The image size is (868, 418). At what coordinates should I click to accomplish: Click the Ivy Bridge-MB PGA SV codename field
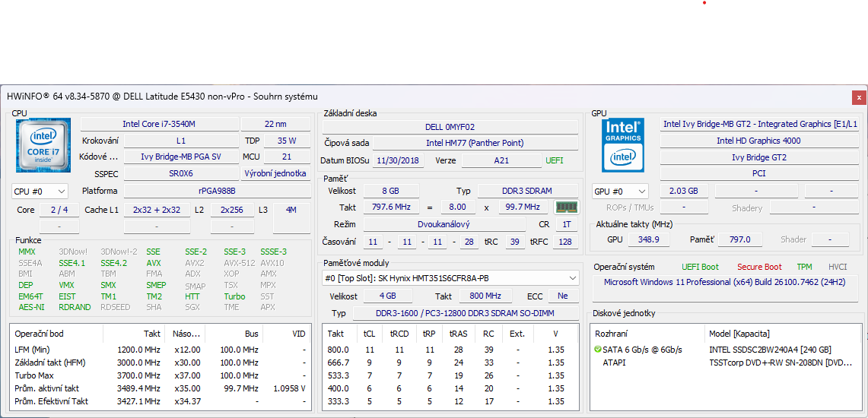[x=180, y=157]
